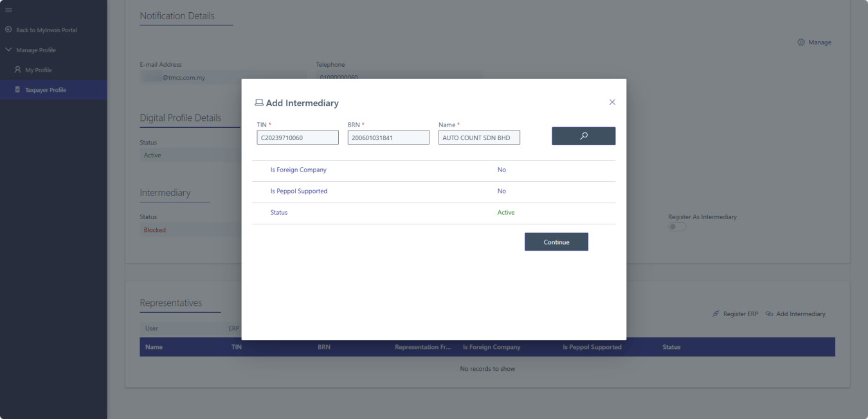The height and width of the screenshot is (419, 868).
Task: Click into the TIN input field
Action: point(298,138)
